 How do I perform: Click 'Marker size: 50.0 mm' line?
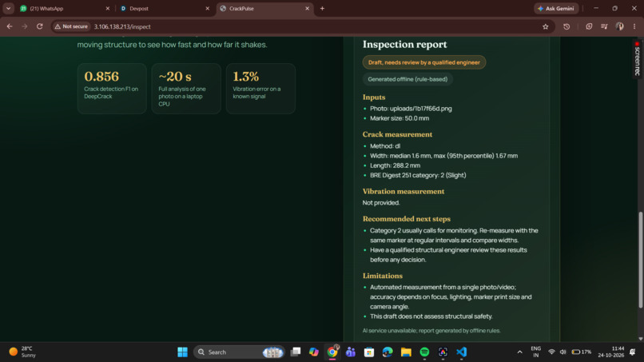[400, 118]
